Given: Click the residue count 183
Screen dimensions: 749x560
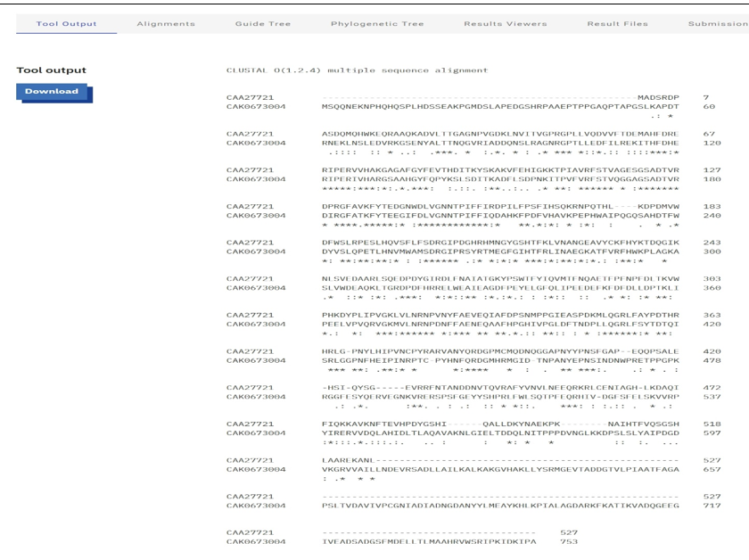Looking at the screenshot, I should tap(712, 206).
